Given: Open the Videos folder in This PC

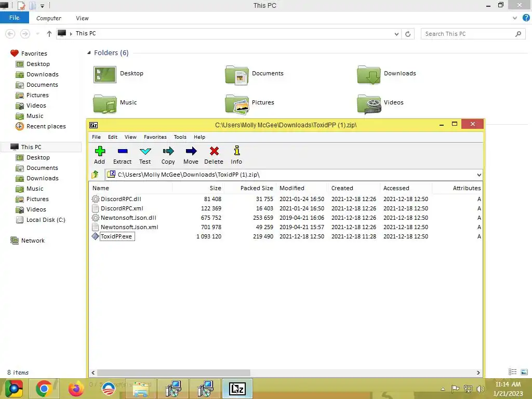Looking at the screenshot, I should coord(380,103).
